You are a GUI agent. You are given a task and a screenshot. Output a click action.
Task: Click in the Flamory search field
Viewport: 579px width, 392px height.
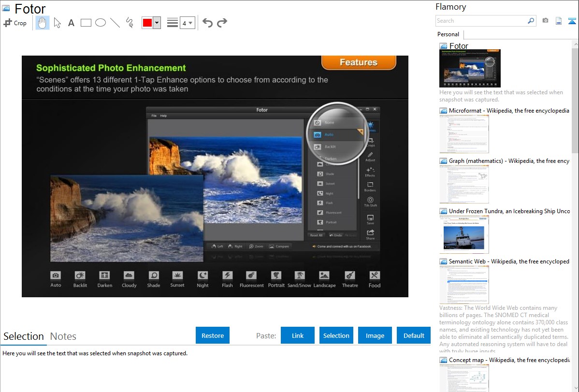point(481,21)
